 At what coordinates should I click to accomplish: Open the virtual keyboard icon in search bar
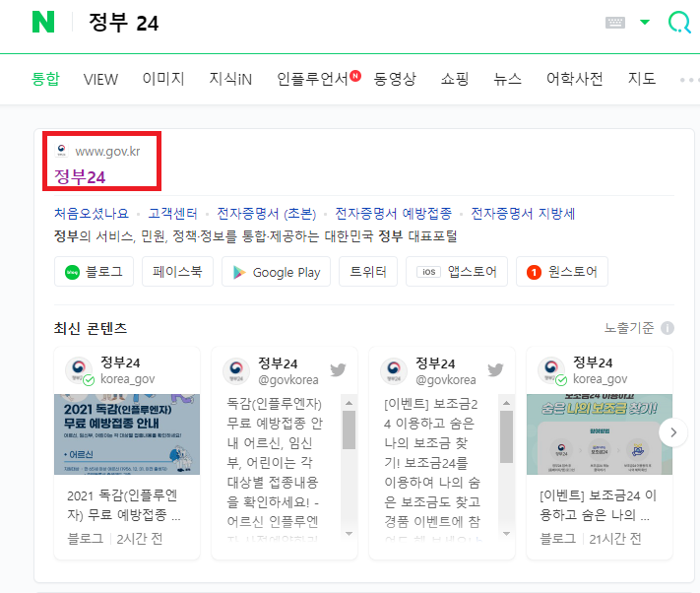click(614, 23)
